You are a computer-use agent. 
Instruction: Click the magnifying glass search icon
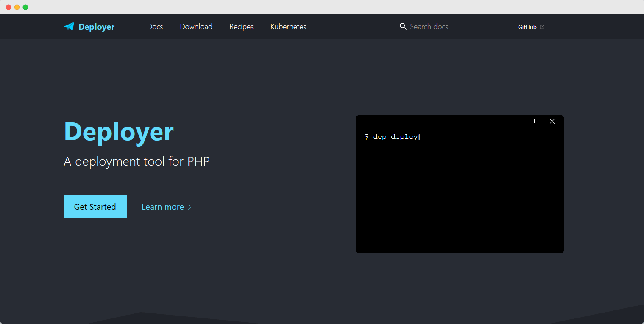(x=403, y=27)
